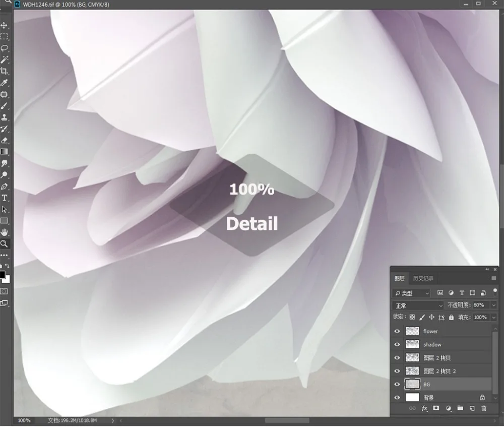
Task: Select the Clone Stamp tool
Action: pyautogui.click(x=4, y=117)
